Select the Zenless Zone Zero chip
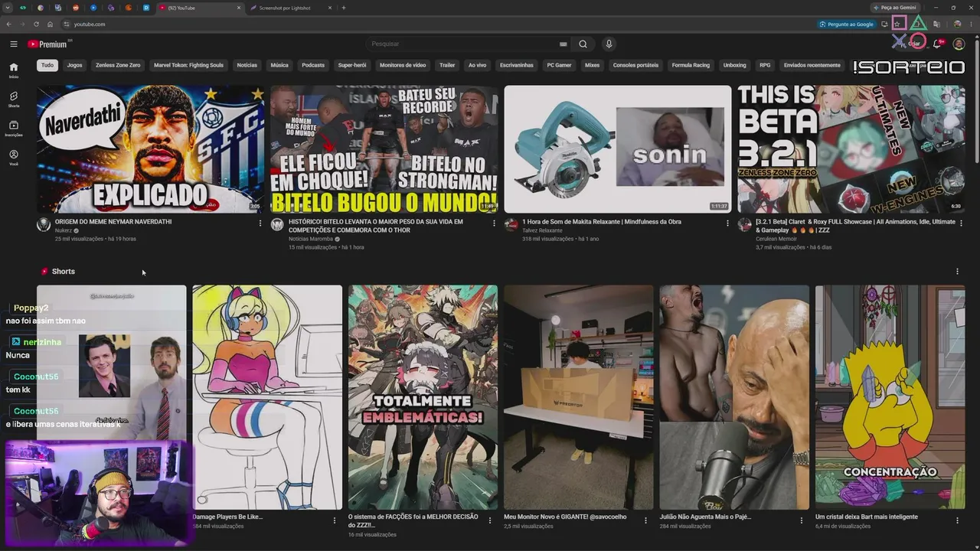The width and height of the screenshot is (980, 551). pos(118,65)
